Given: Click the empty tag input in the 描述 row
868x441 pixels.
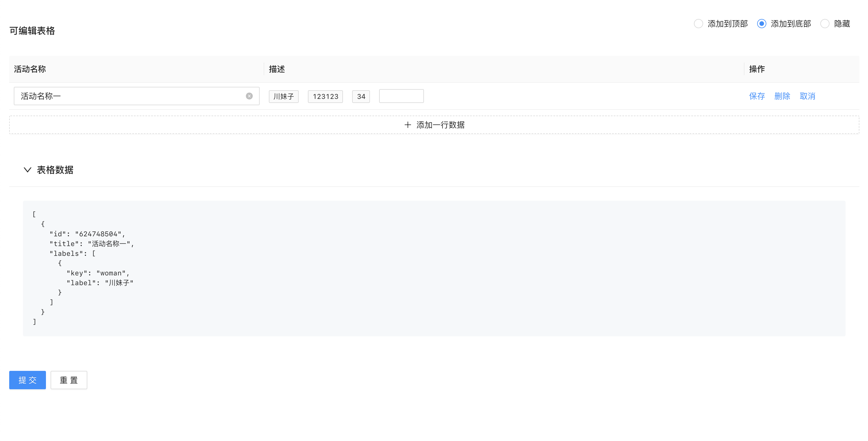Looking at the screenshot, I should click(x=401, y=96).
